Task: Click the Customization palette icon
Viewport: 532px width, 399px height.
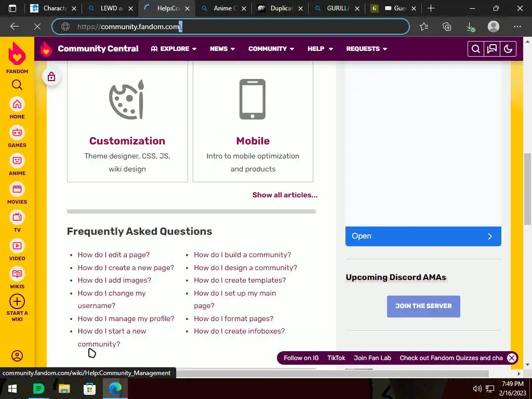Action: (127, 99)
